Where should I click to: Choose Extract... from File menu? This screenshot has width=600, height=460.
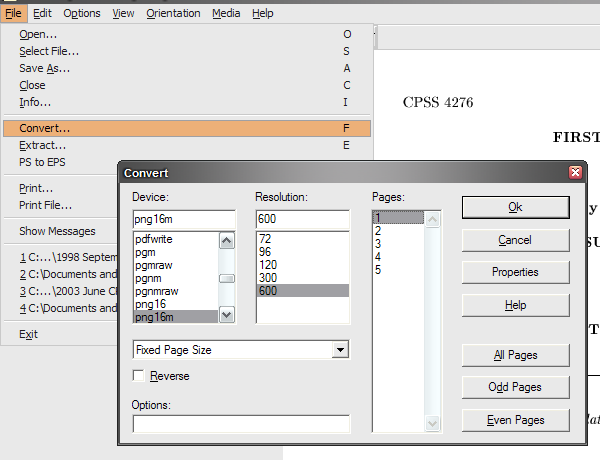coord(42,145)
